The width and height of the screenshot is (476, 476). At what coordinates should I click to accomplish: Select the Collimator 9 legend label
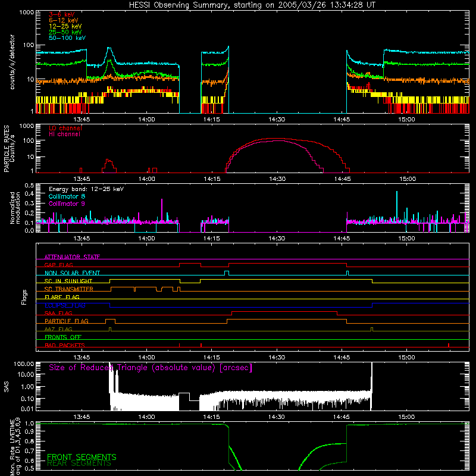click(67, 203)
